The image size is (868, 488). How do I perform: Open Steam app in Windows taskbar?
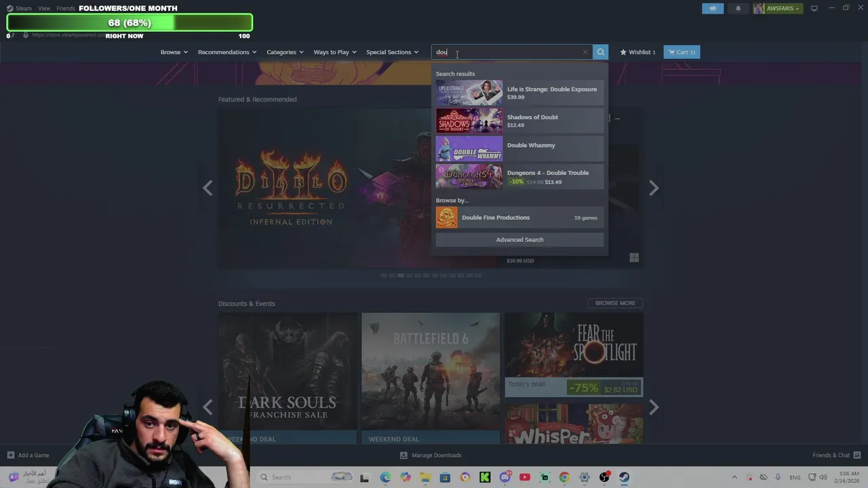click(624, 477)
